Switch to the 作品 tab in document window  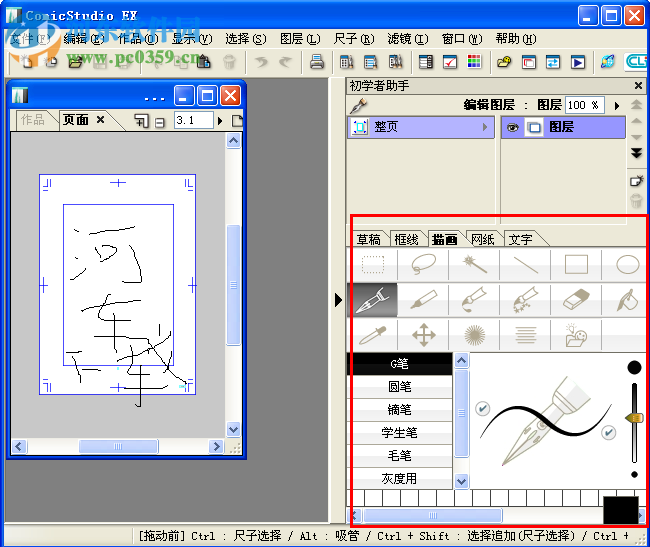[32, 120]
